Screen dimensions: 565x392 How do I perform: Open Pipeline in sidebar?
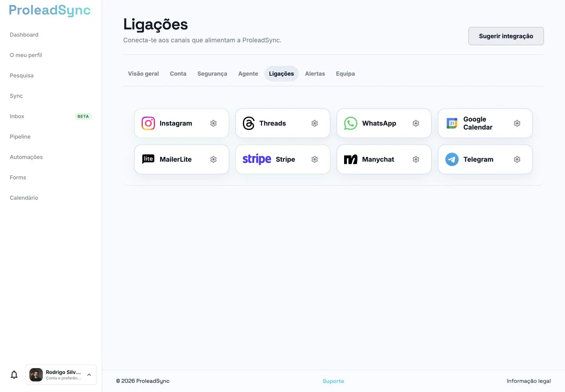click(x=20, y=137)
